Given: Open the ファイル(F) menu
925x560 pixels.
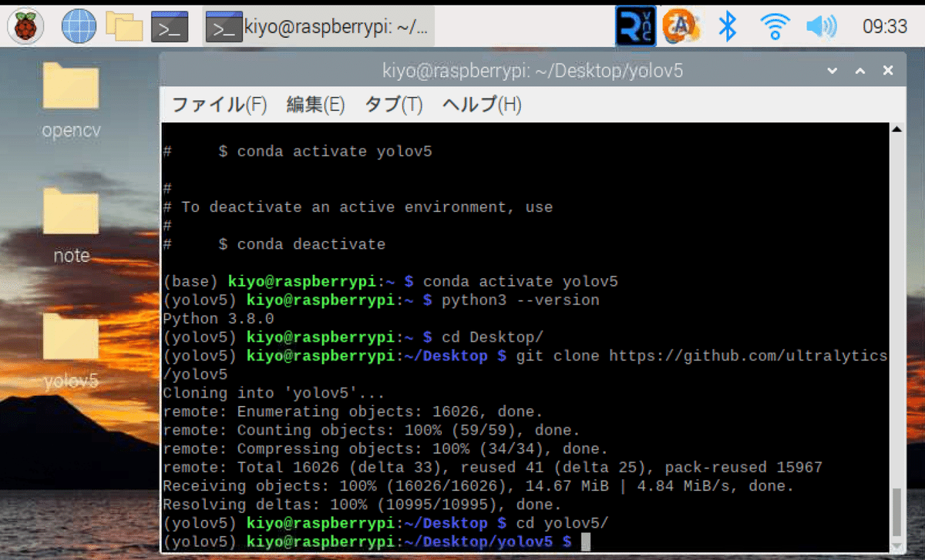Looking at the screenshot, I should [x=219, y=105].
